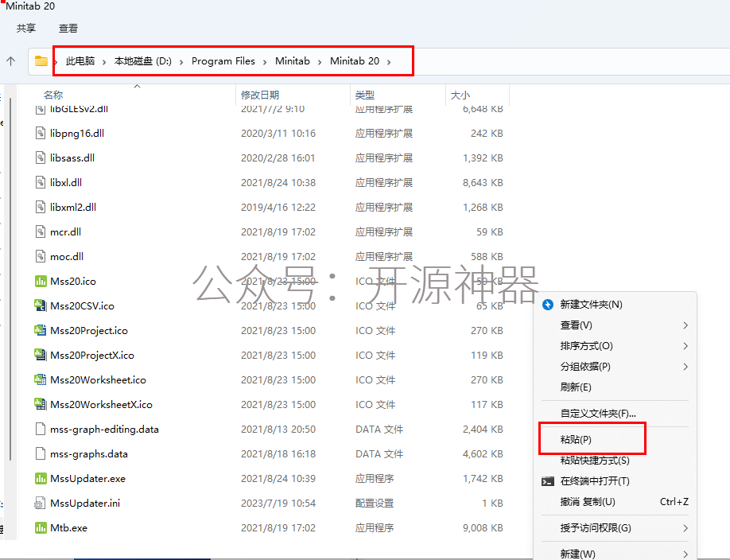Open the chevron between Minitab and Minitab 20

(x=320, y=62)
